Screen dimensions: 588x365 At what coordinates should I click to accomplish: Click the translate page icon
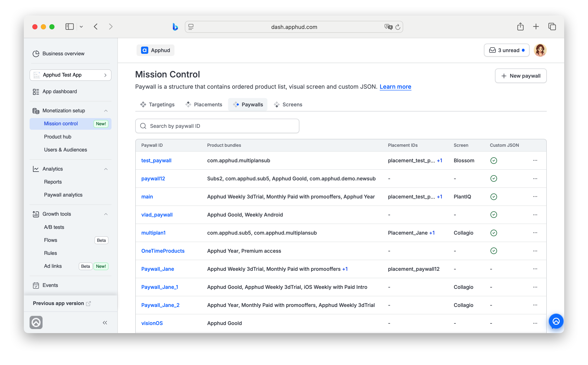tap(388, 27)
